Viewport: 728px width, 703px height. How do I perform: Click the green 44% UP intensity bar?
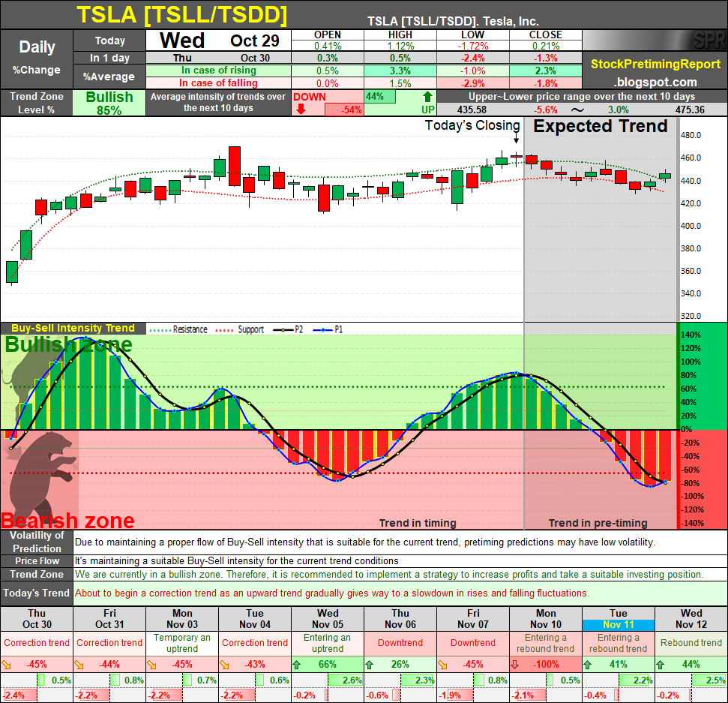pyautogui.click(x=380, y=97)
